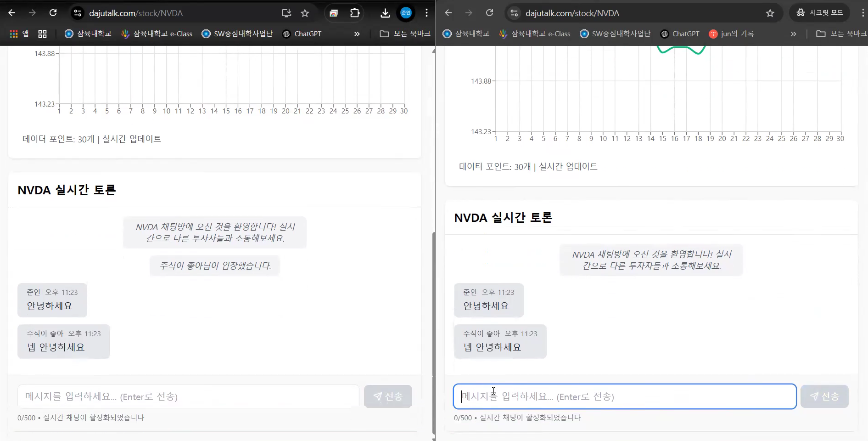This screenshot has height=441, width=868.
Task: Open the Chrome three-dot menu in the left window
Action: (x=426, y=13)
